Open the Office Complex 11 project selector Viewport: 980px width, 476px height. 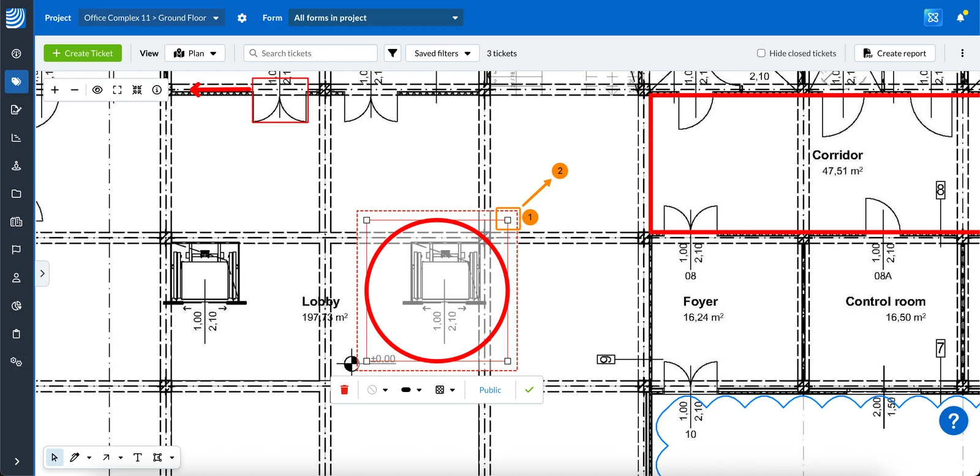[151, 18]
